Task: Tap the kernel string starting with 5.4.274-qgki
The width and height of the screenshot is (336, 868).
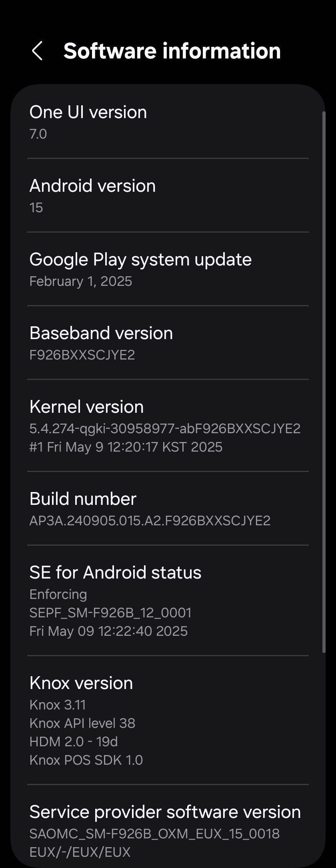Action: point(165,429)
